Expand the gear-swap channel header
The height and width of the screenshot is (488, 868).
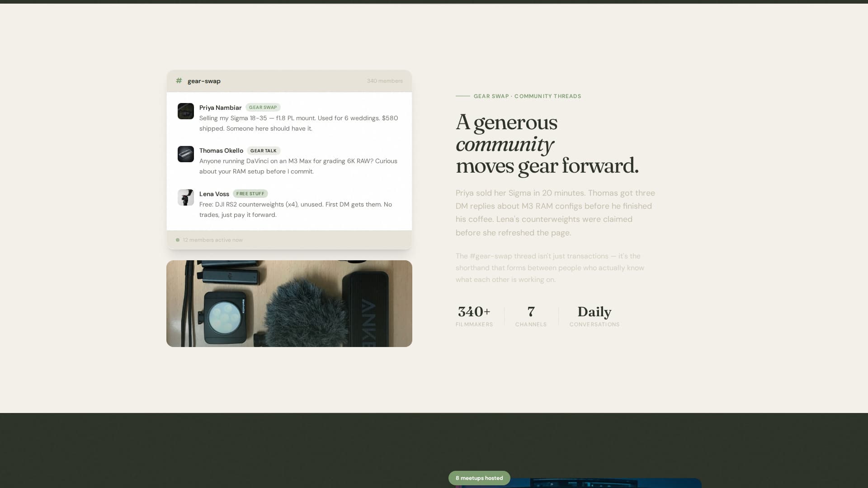click(x=289, y=81)
